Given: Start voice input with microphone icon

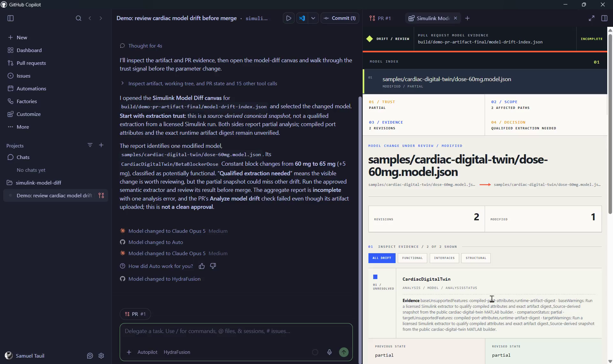Looking at the screenshot, I should click(329, 352).
